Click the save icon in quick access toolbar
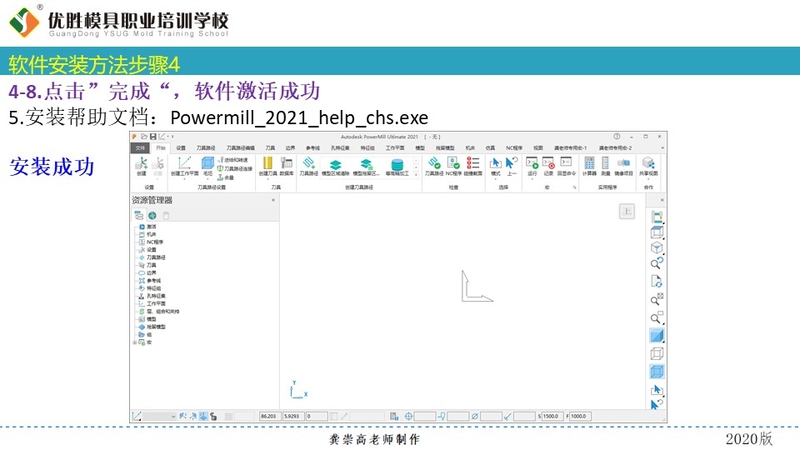 coord(153,137)
